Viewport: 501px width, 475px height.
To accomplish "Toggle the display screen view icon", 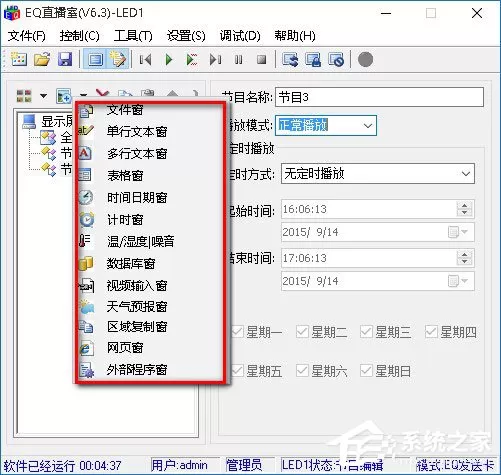I will tap(95, 59).
